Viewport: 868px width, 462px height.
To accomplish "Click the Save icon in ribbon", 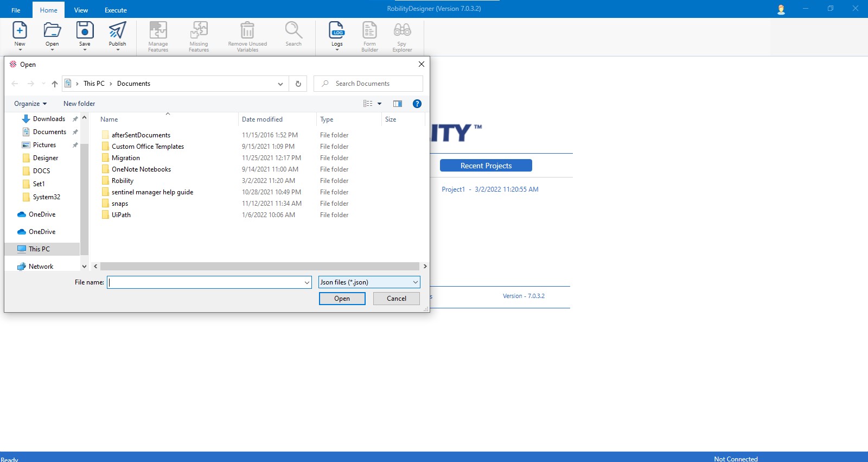I will [85, 31].
